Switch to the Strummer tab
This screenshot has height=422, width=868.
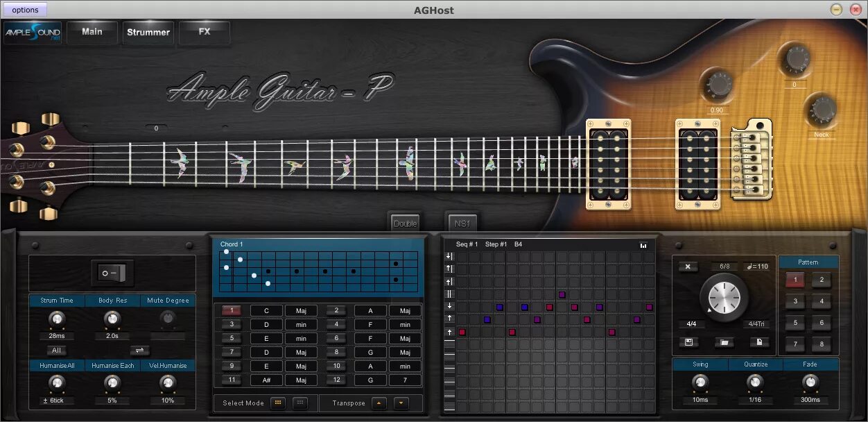[x=148, y=32]
